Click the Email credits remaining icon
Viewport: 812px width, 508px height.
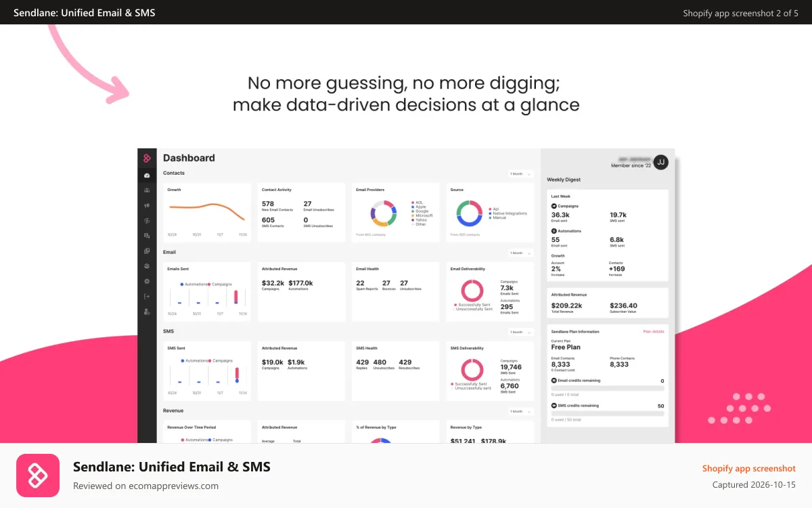[x=554, y=381]
